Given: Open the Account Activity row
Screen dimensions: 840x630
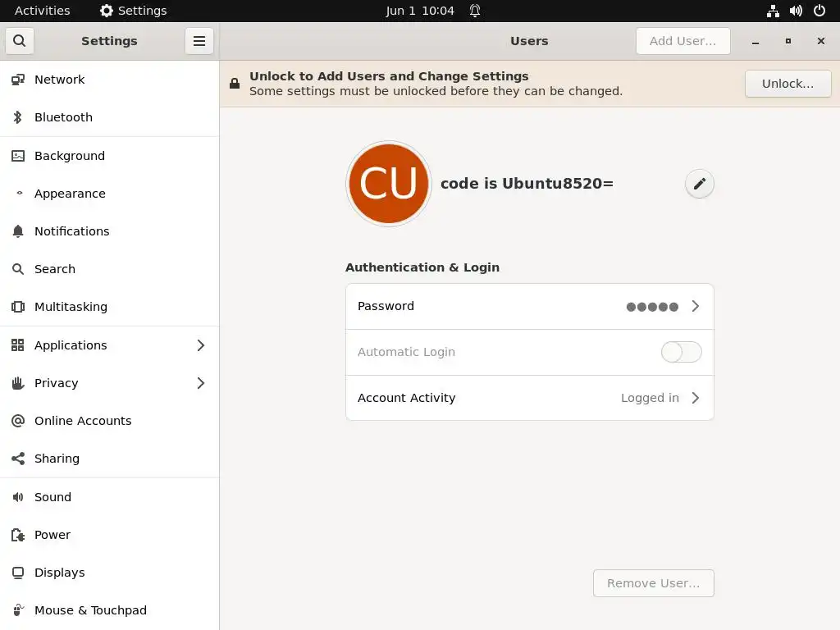Looking at the screenshot, I should [530, 398].
